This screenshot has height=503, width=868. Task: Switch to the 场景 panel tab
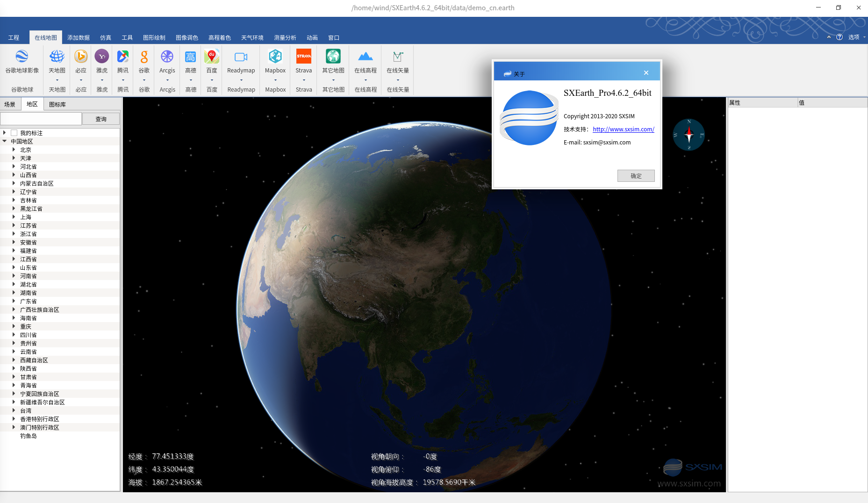click(x=10, y=104)
